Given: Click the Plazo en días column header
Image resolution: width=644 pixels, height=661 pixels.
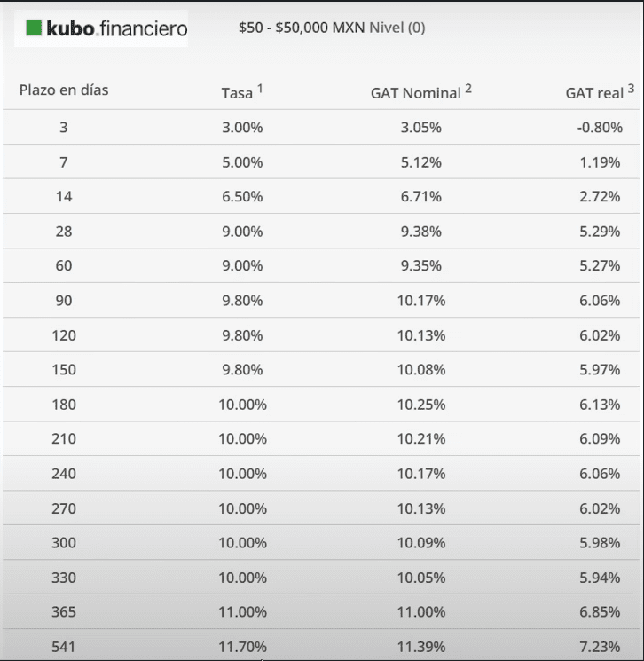Looking at the screenshot, I should pyautogui.click(x=64, y=90).
